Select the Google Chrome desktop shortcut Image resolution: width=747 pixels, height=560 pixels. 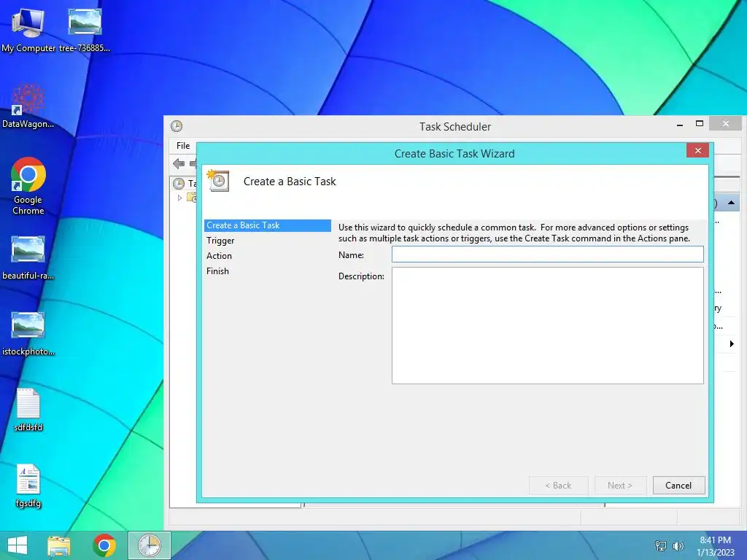click(x=28, y=186)
